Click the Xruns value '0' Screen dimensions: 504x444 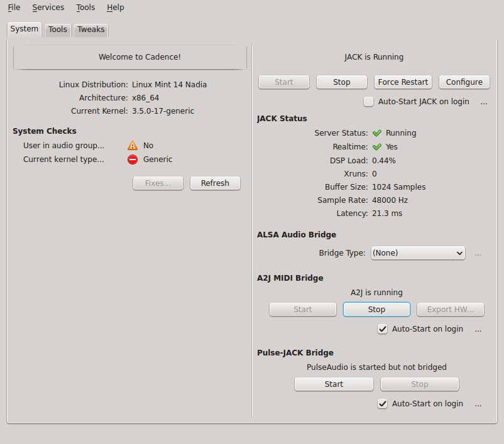[x=375, y=174]
